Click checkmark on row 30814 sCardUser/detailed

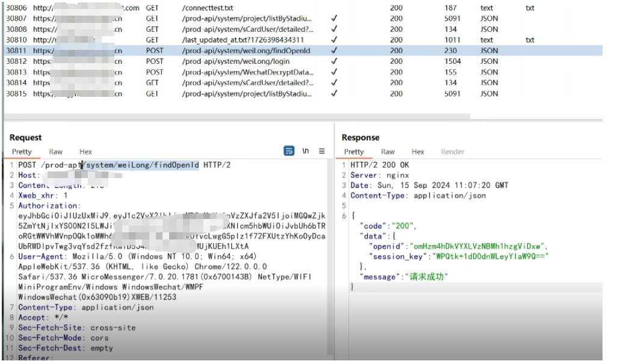(x=334, y=82)
